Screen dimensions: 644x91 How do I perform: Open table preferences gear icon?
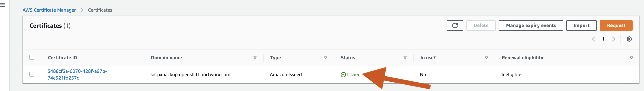click(x=629, y=39)
